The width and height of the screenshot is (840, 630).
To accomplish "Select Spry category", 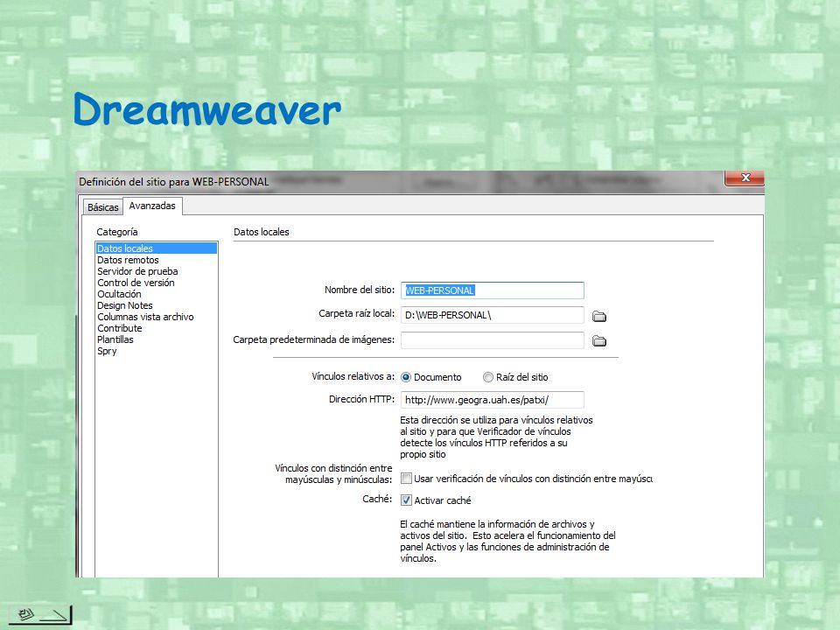I will [x=157, y=351].
